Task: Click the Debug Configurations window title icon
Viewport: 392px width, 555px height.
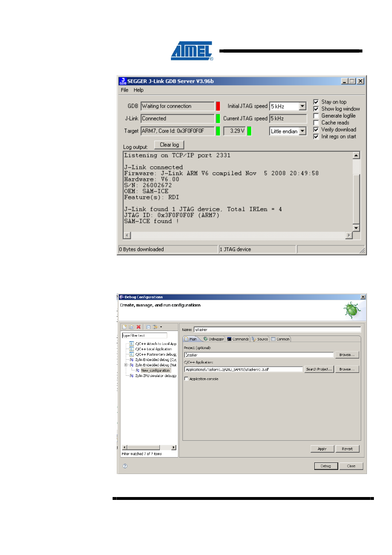Action: [122, 297]
